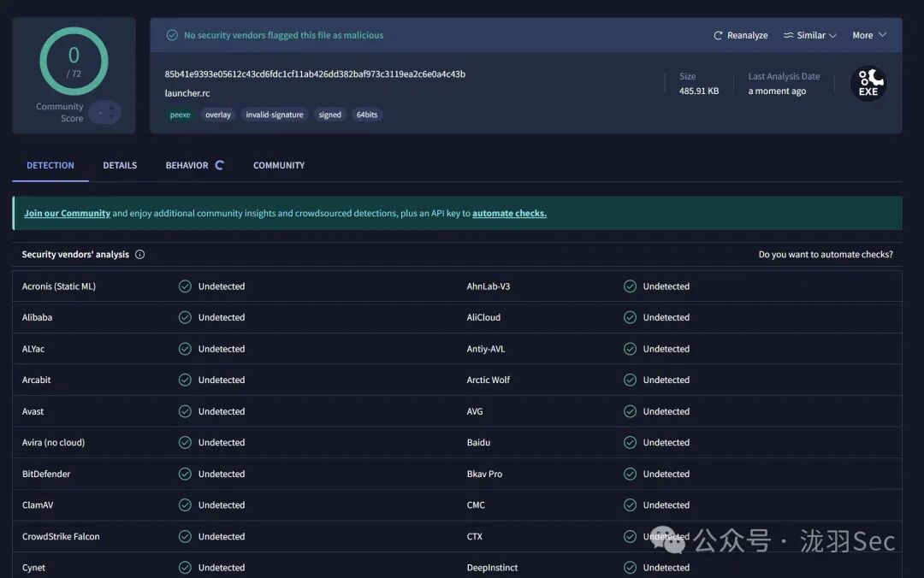This screenshot has width=924, height=578.
Task: Go to the Community tab
Action: point(279,166)
